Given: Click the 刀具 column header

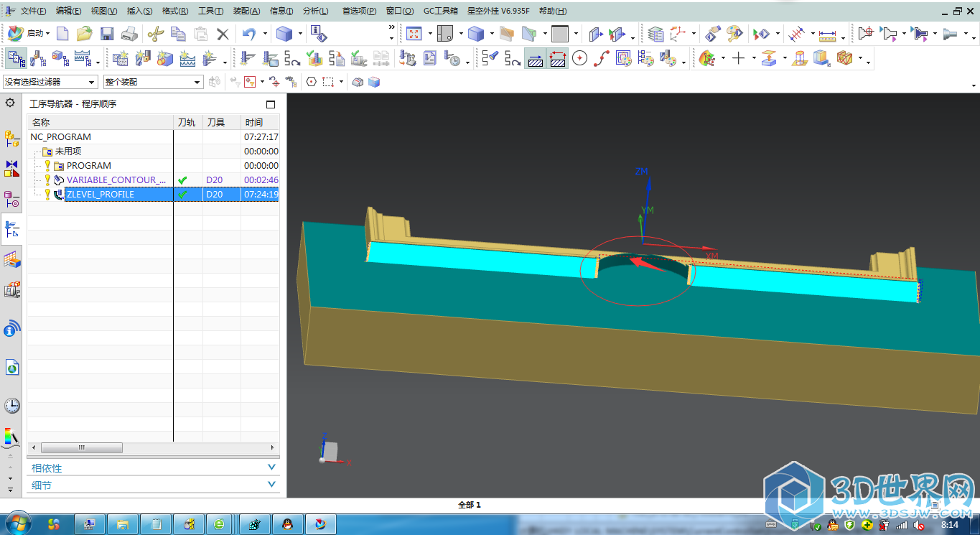Looking at the screenshot, I should (x=222, y=123).
